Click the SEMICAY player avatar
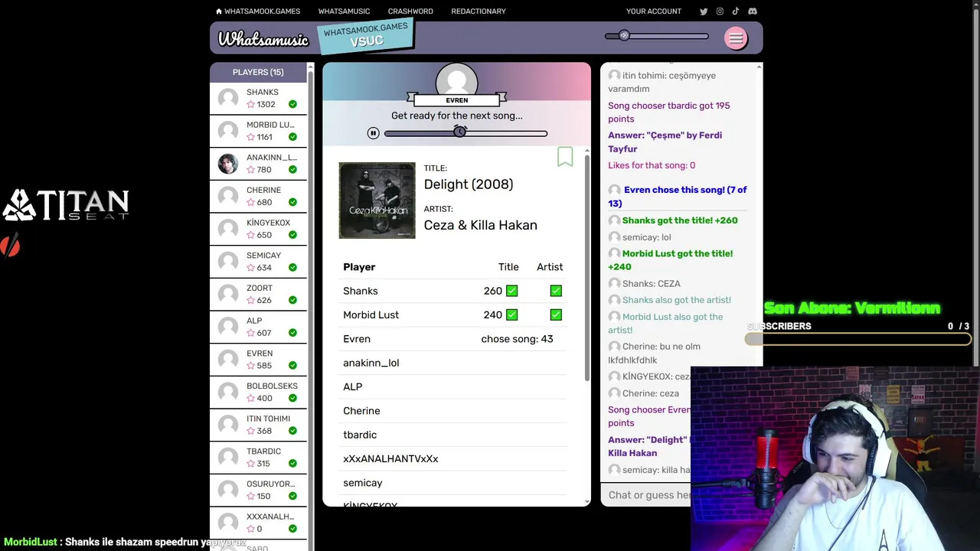 pyautogui.click(x=228, y=262)
